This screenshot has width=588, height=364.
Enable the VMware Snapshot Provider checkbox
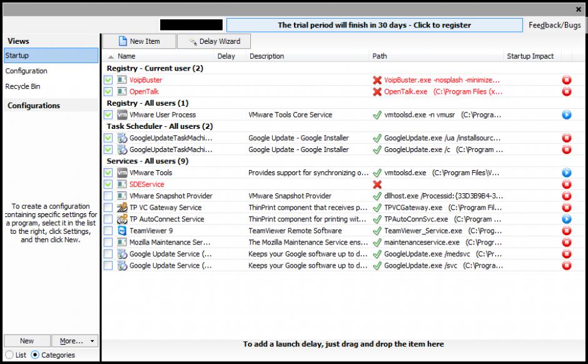coord(108,196)
